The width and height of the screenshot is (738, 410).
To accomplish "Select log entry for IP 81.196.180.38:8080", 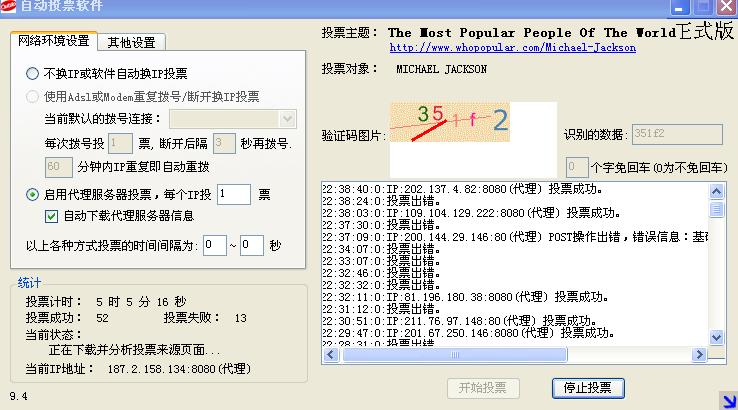I will pyautogui.click(x=465, y=297).
